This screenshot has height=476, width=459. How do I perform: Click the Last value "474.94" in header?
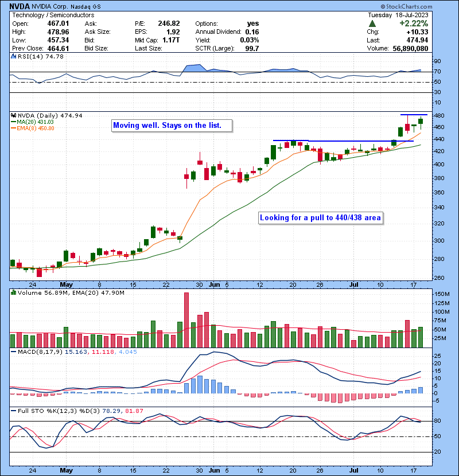(417, 40)
